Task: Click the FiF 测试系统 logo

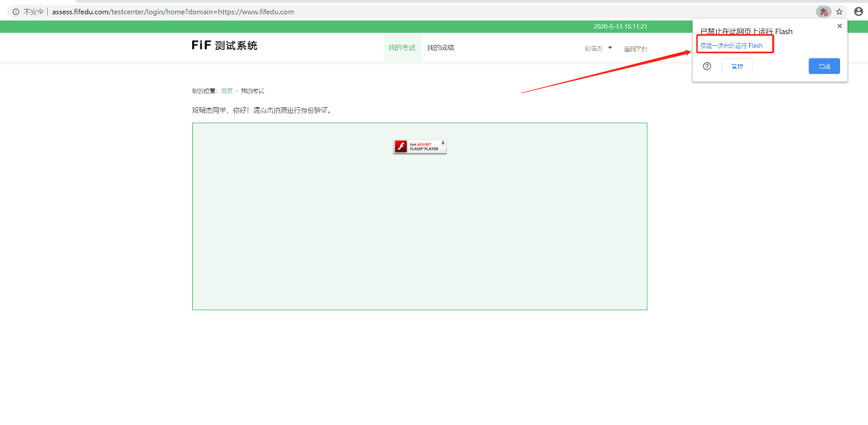Action: (224, 46)
